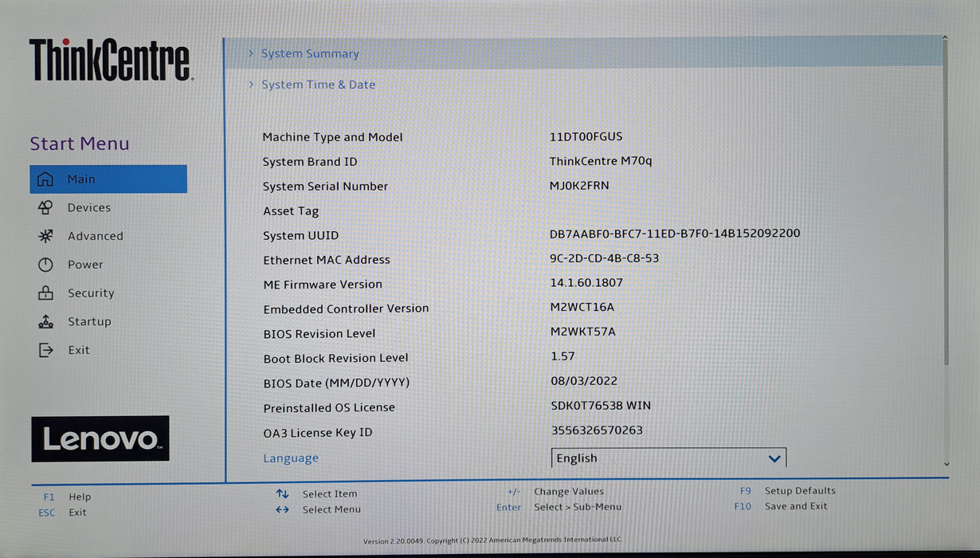
Task: Click Embedded Controller Version M2WCT16A
Action: coord(582,307)
